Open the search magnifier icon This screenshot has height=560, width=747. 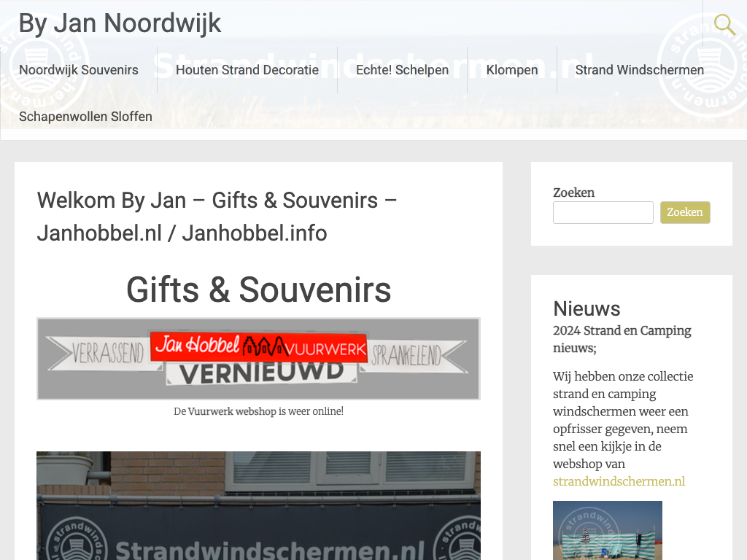tap(724, 24)
